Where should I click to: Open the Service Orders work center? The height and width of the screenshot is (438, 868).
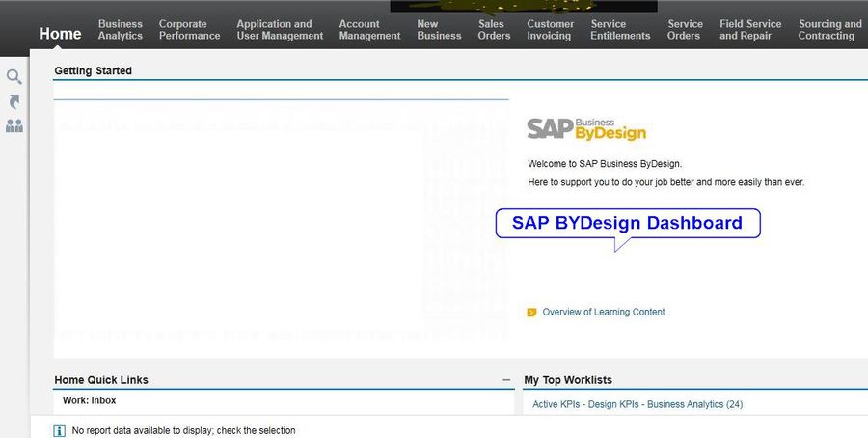tap(685, 30)
